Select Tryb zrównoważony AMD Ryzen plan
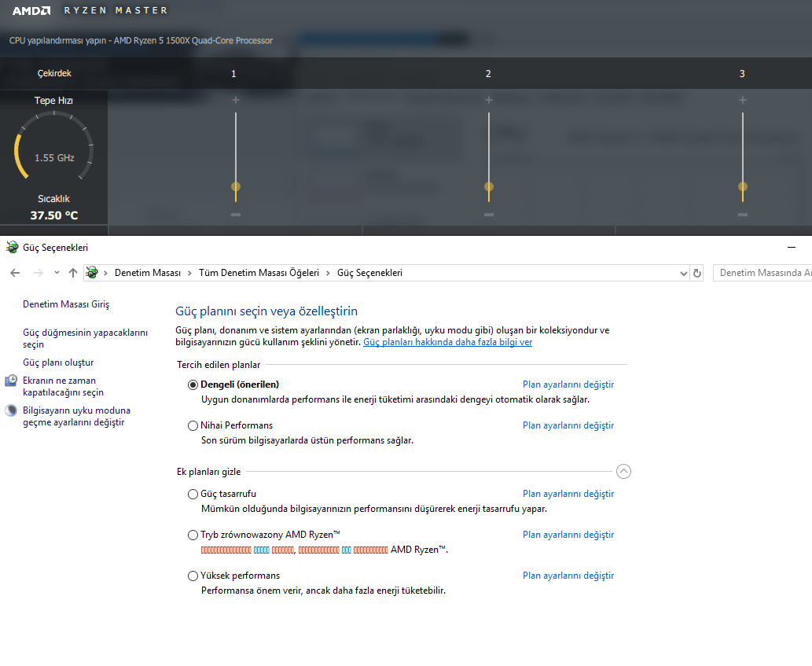Image resolution: width=812 pixels, height=666 pixels. point(193,535)
